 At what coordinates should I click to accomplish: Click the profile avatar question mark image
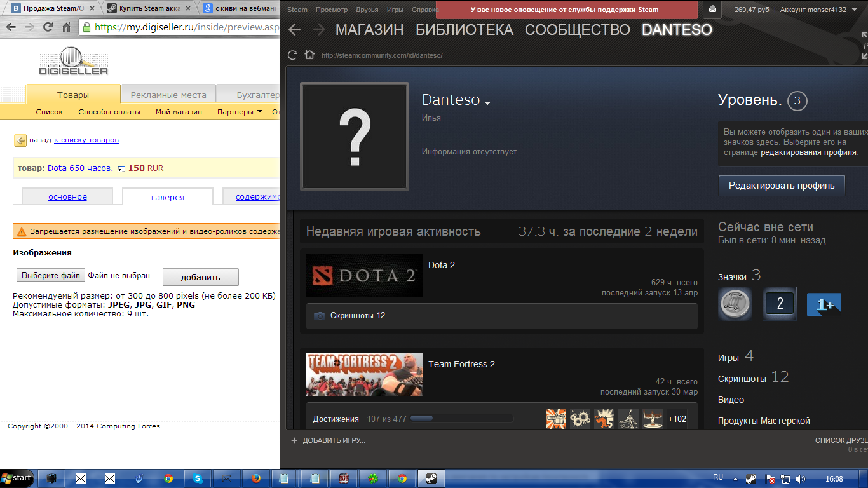(x=355, y=137)
